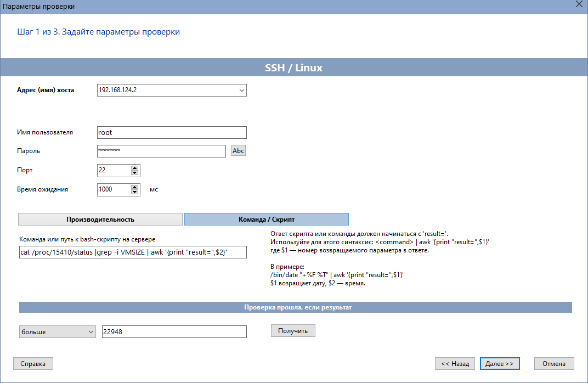588x383 pixels.
Task: Click the Получить button
Action: click(293, 331)
